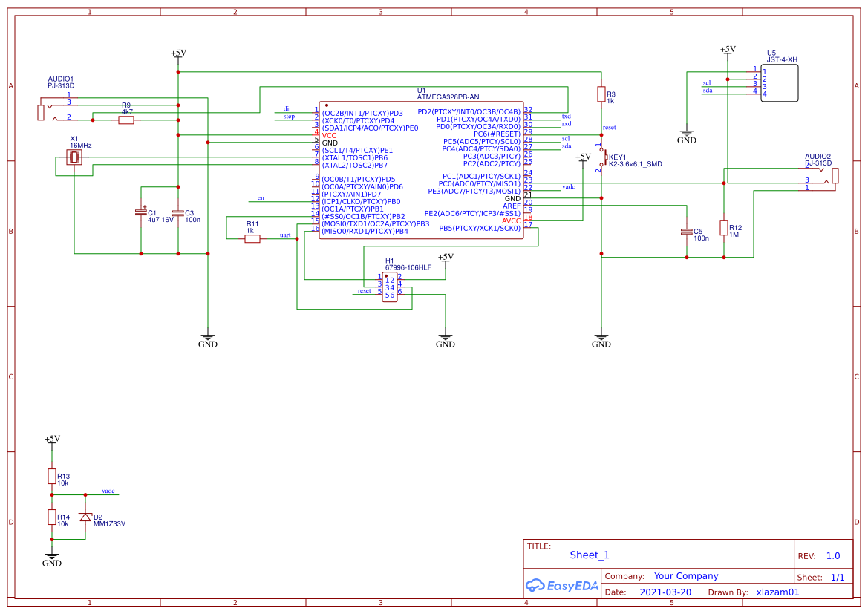Image resolution: width=868 pixels, height=614 pixels.
Task: Select the polarized capacitor C1 symbol
Action: [x=141, y=212]
